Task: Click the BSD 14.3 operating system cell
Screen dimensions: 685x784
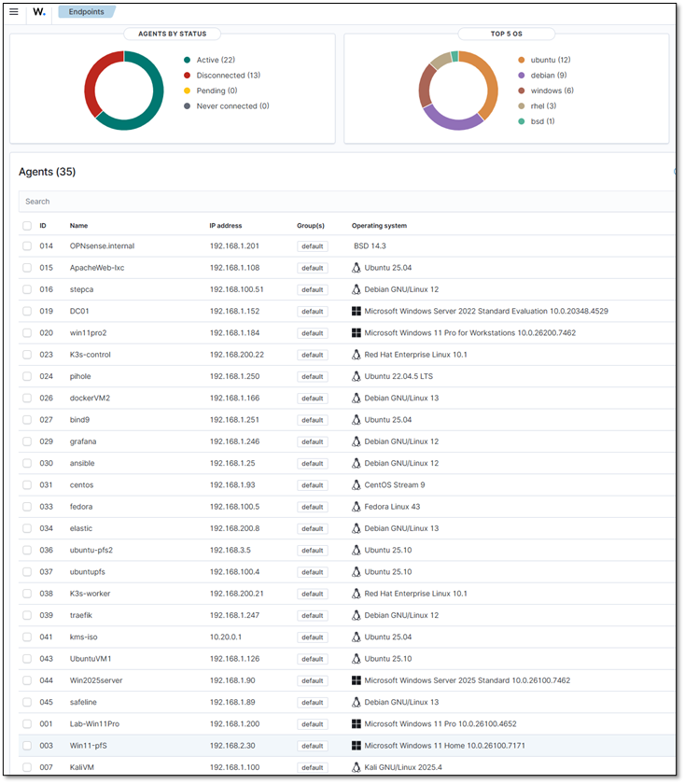Action: [370, 246]
